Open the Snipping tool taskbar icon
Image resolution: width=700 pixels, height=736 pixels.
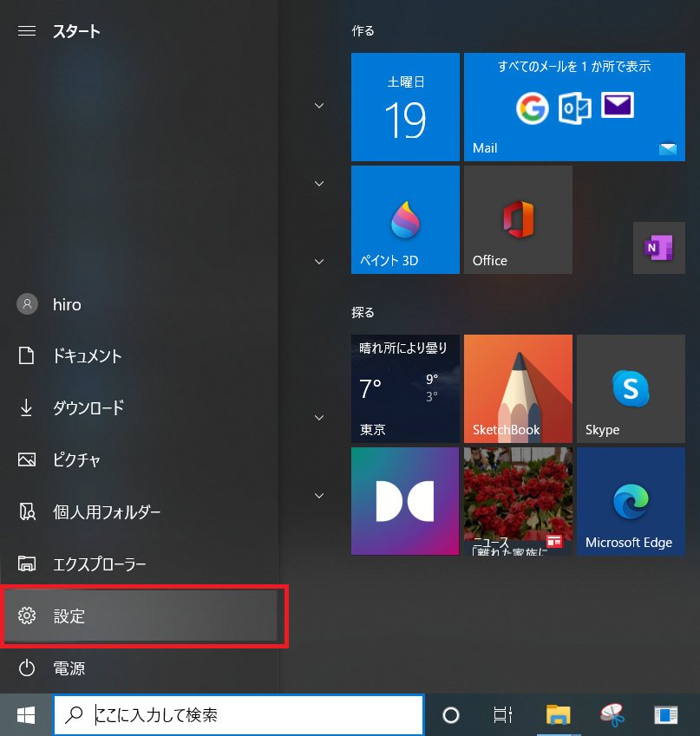point(612,715)
